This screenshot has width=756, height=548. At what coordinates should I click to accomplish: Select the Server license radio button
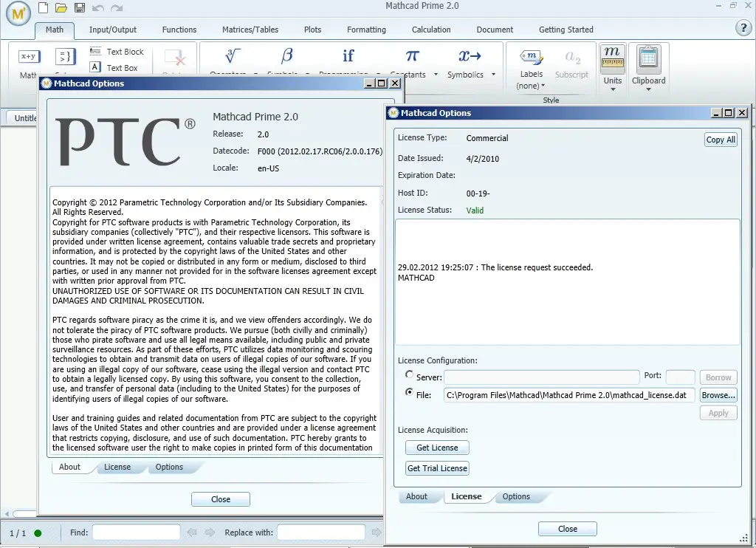[x=409, y=374]
